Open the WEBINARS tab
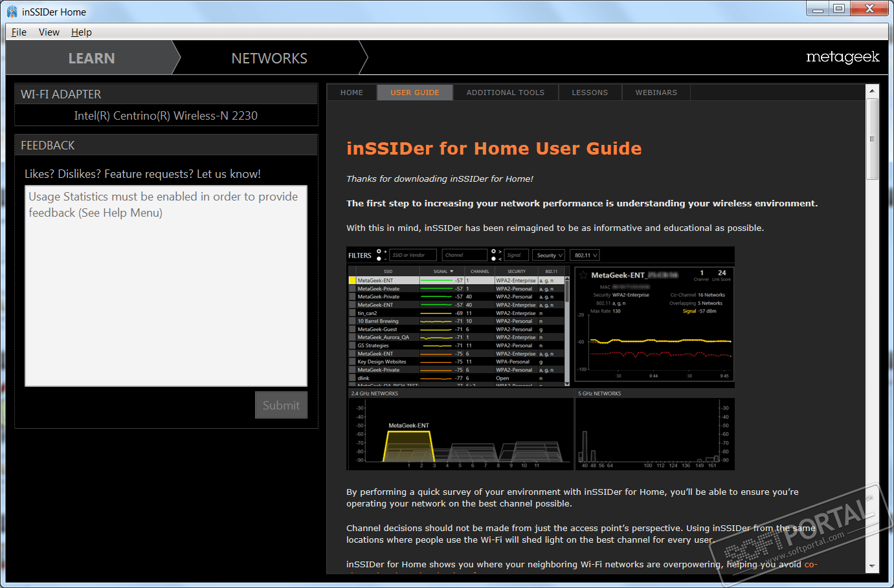 (x=656, y=93)
